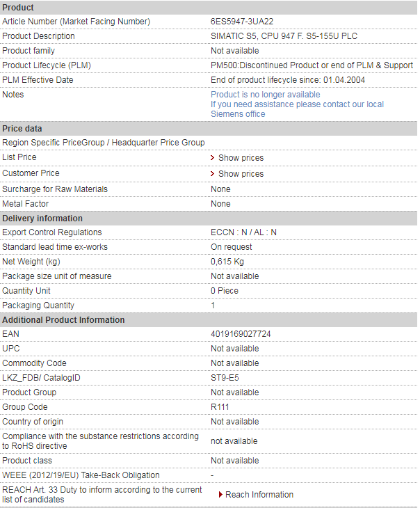This screenshot has height=508, width=420.
Task: Show prices for the List Price row
Action: [x=241, y=158]
